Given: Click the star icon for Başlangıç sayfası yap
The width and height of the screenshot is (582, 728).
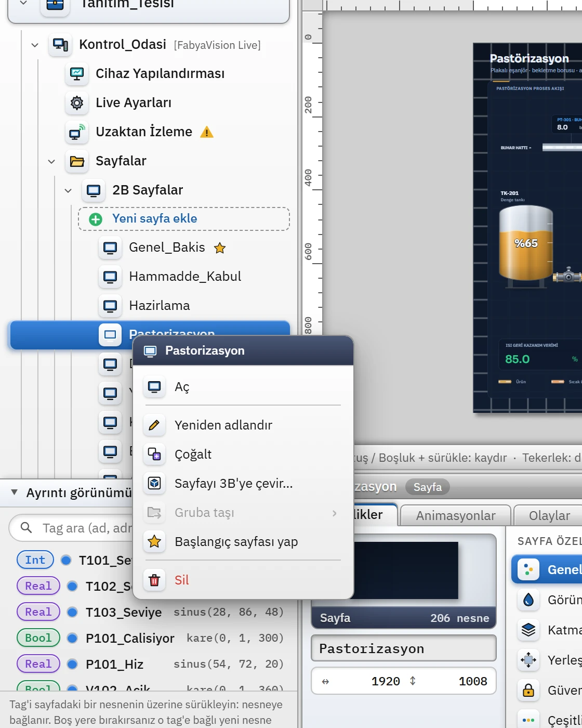Looking at the screenshot, I should pyautogui.click(x=154, y=541).
